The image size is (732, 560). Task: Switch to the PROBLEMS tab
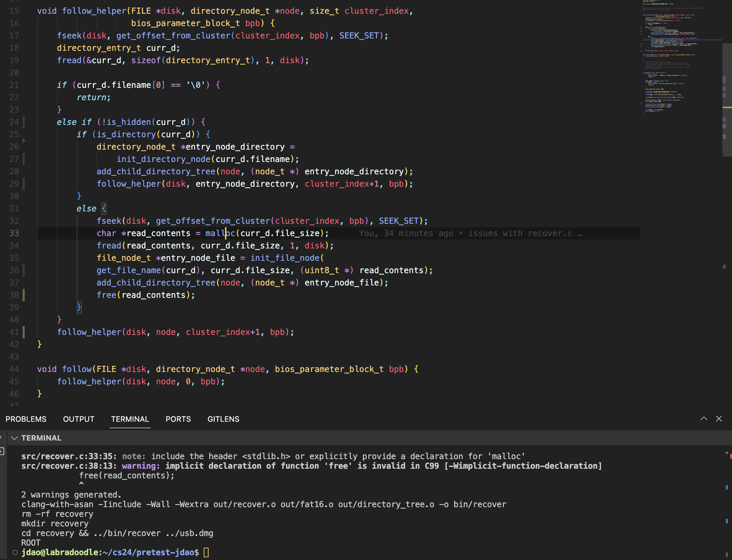[26, 419]
